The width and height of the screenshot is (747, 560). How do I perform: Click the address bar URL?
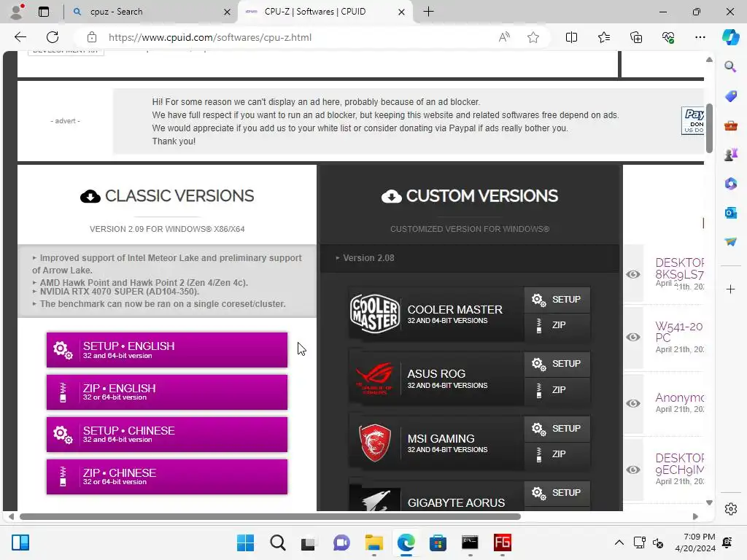(x=209, y=37)
